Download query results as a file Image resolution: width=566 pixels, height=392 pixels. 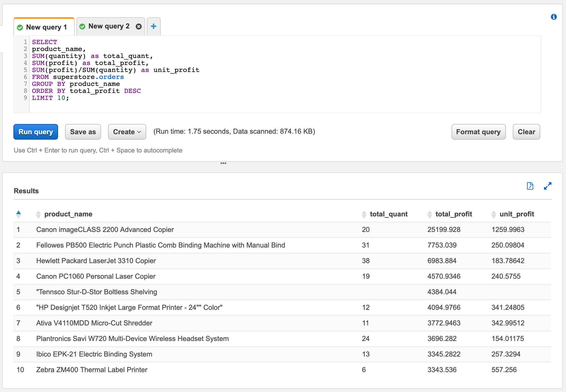[x=530, y=186]
